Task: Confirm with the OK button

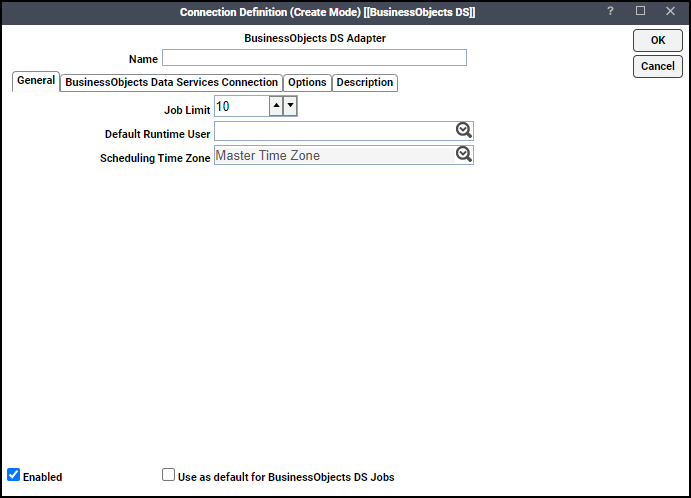Action: pyautogui.click(x=658, y=40)
